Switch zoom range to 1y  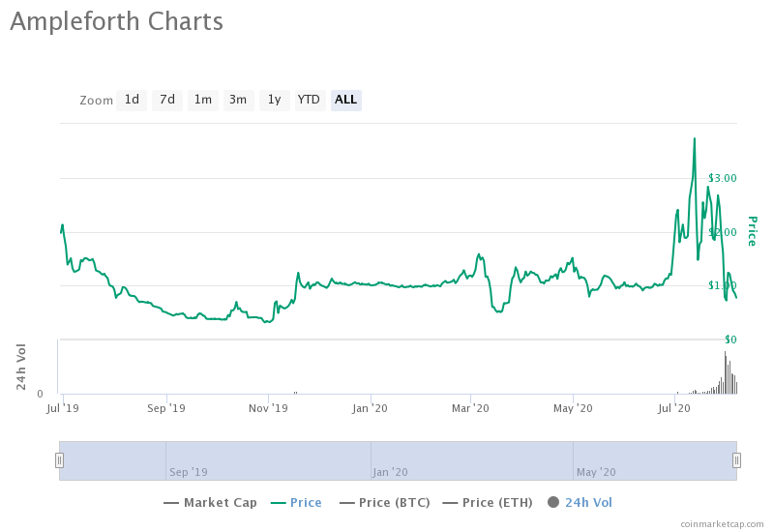click(275, 101)
